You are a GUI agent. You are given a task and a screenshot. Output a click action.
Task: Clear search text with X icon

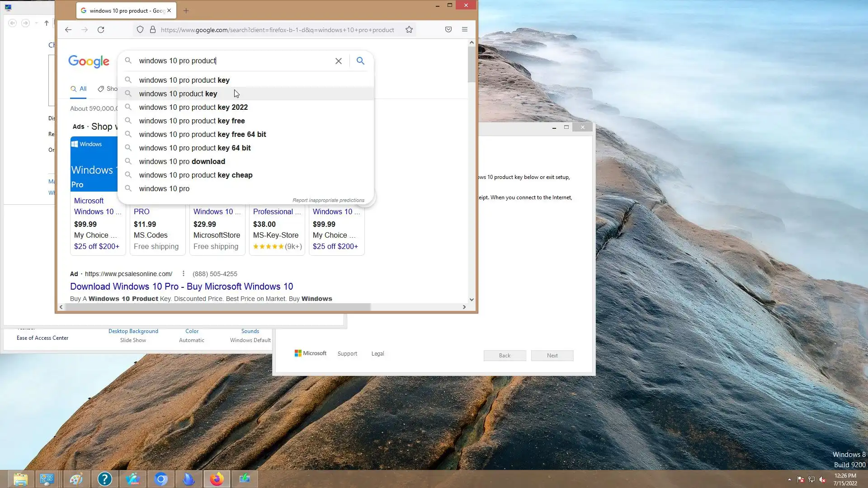[339, 61]
